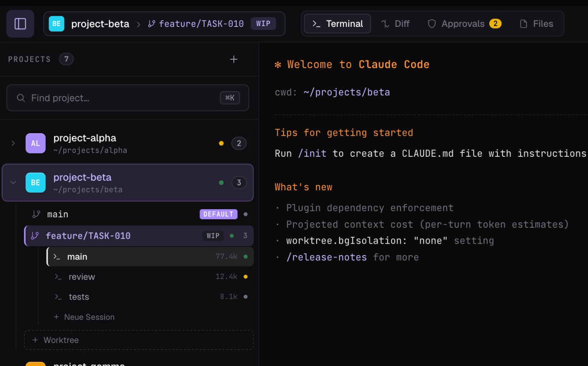Click the green dot on sidebar feature/TASK-010 row

point(232,236)
